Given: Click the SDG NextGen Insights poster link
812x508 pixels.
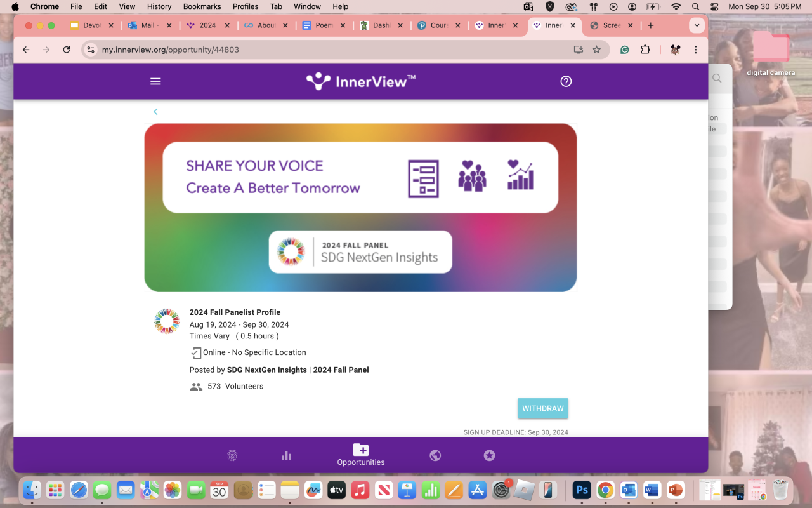Looking at the screenshot, I should tap(298, 370).
